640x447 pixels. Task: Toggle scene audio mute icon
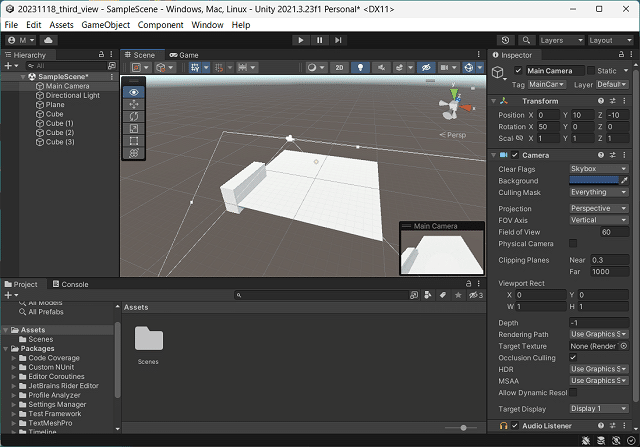click(381, 68)
